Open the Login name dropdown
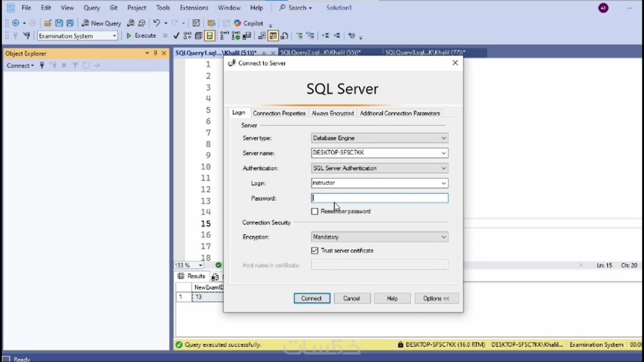Image resolution: width=644 pixels, height=362 pixels. tap(443, 183)
